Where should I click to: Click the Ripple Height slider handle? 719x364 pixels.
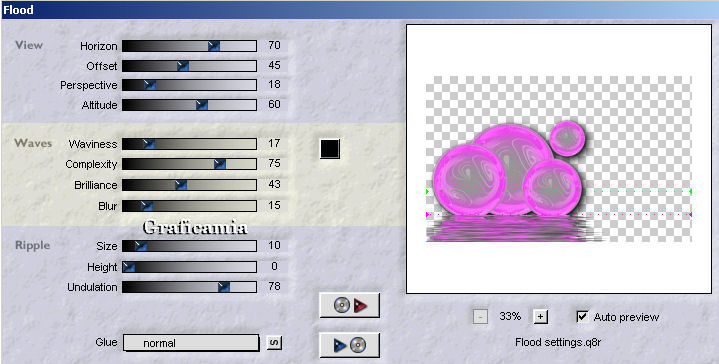click(x=129, y=267)
